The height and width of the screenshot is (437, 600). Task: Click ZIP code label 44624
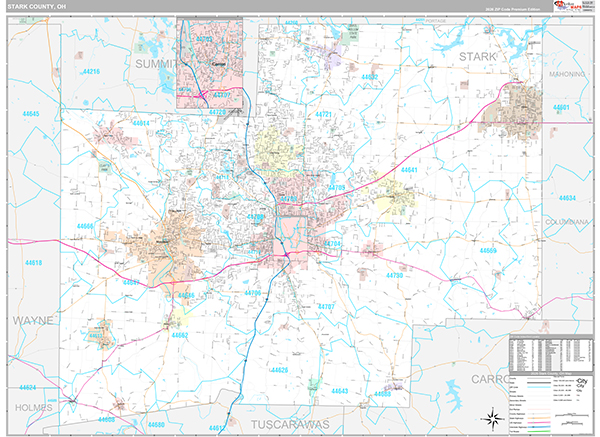(28, 387)
